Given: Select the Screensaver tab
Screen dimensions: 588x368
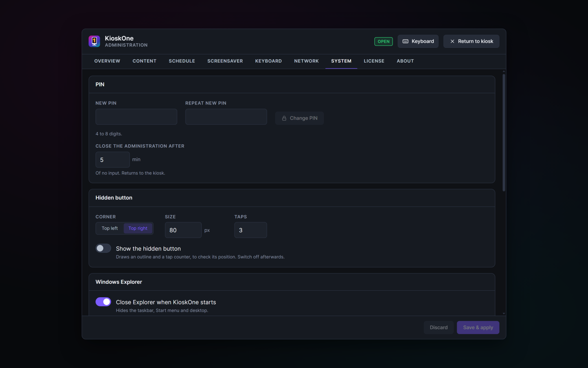Looking at the screenshot, I should tap(225, 61).
